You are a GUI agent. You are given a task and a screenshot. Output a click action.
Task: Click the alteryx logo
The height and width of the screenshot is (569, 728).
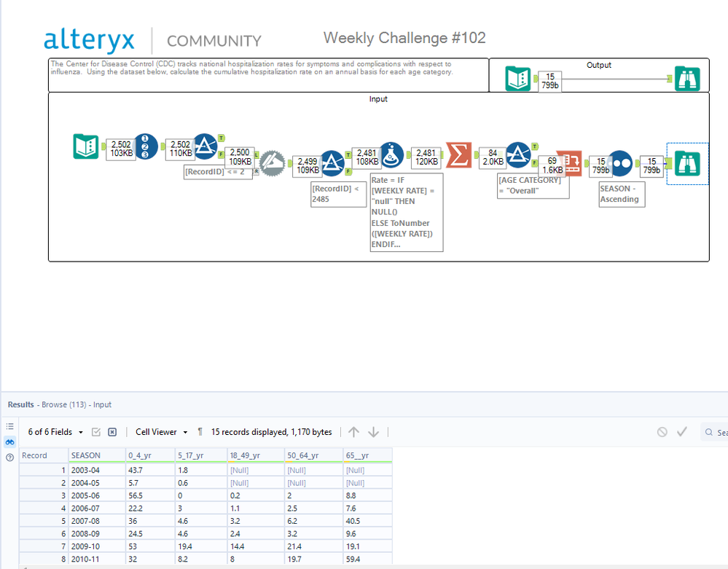pos(89,40)
